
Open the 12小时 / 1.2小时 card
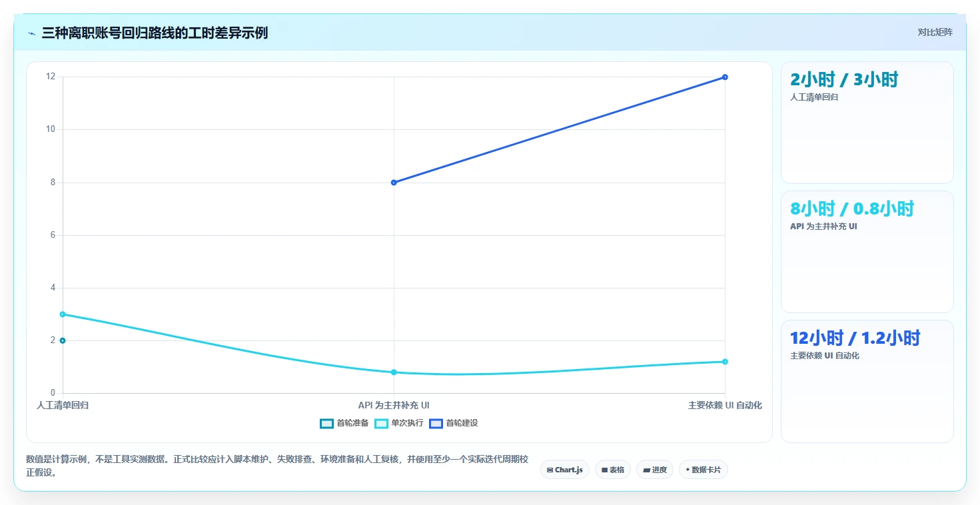[x=867, y=381]
